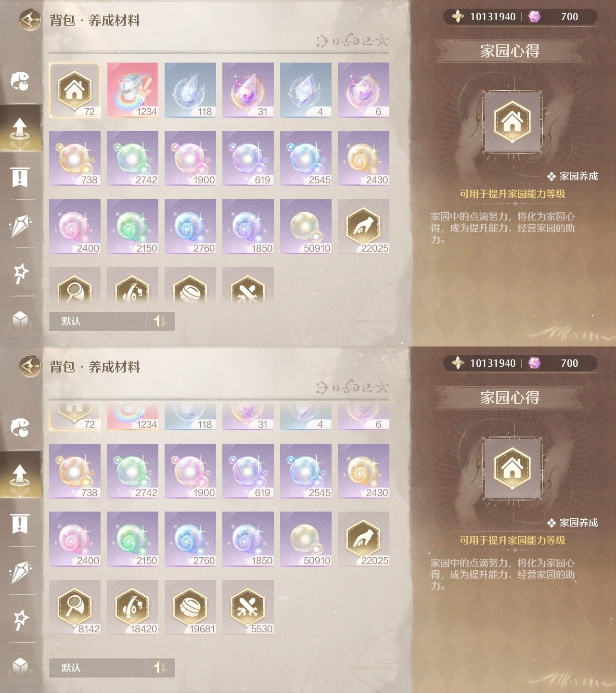
Task: Select the crossed swords item showing 5530
Action: (248, 607)
